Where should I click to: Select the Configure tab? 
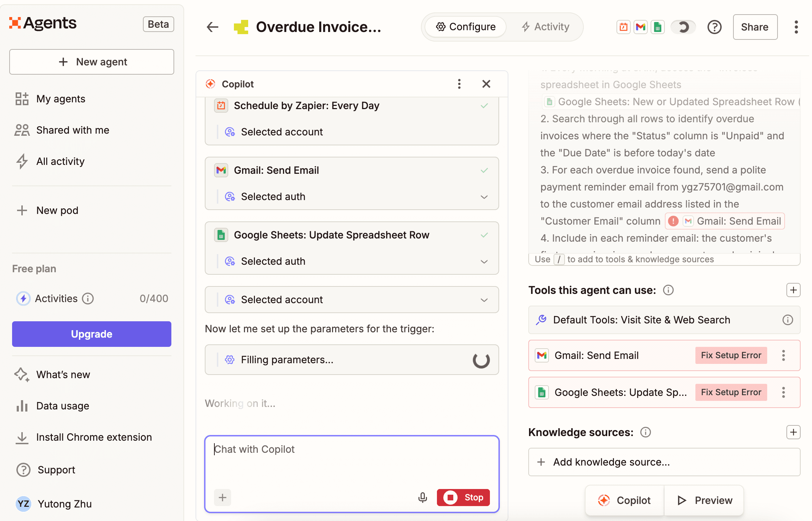click(466, 27)
